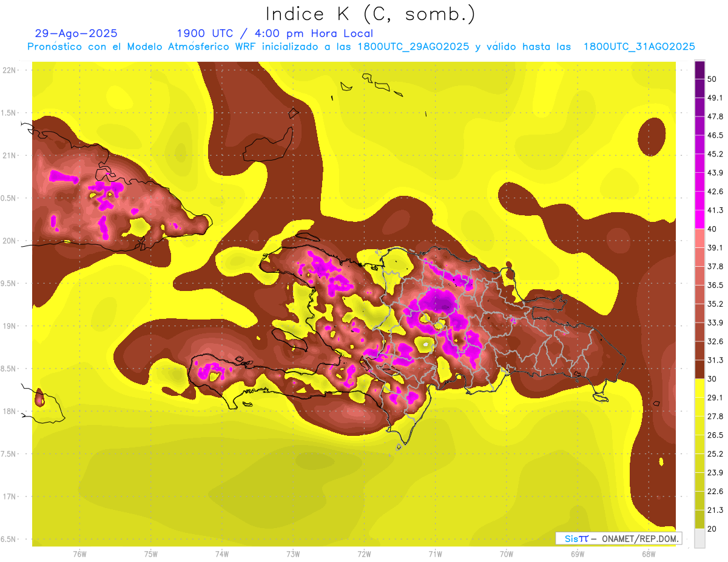
Task: Select the 45.2 value on the color scale
Action: click(715, 154)
